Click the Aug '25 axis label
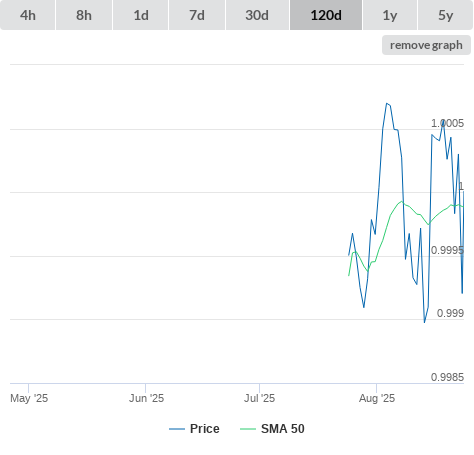The width and height of the screenshot is (474, 455). (377, 398)
